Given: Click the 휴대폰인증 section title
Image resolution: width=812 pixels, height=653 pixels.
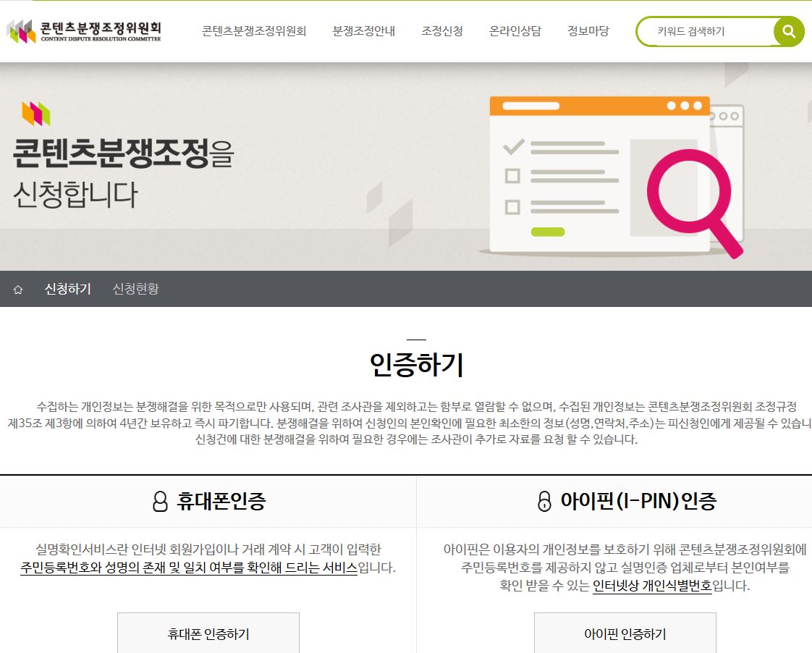Looking at the screenshot, I should click(x=221, y=501).
